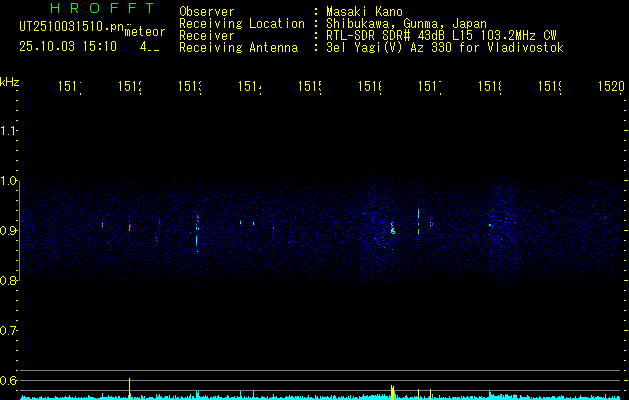Click the Observer name Masaki Kano
The width and height of the screenshot is (629, 400).
tap(364, 11)
